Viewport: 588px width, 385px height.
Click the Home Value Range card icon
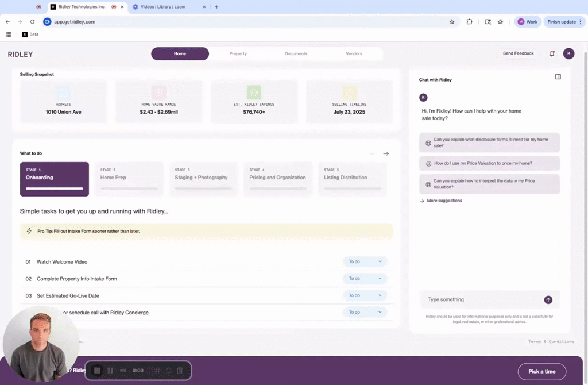click(158, 93)
